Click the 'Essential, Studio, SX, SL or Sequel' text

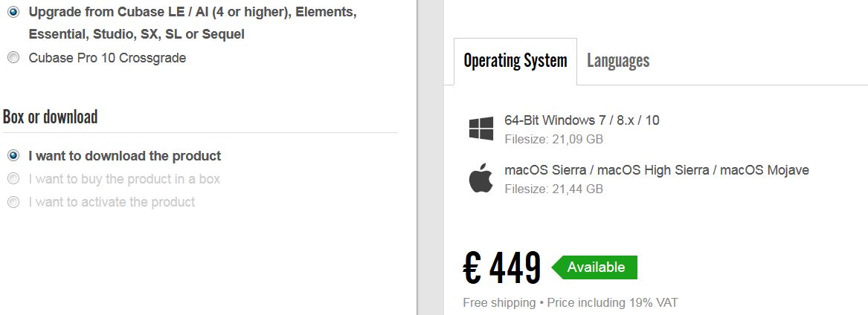(136, 34)
